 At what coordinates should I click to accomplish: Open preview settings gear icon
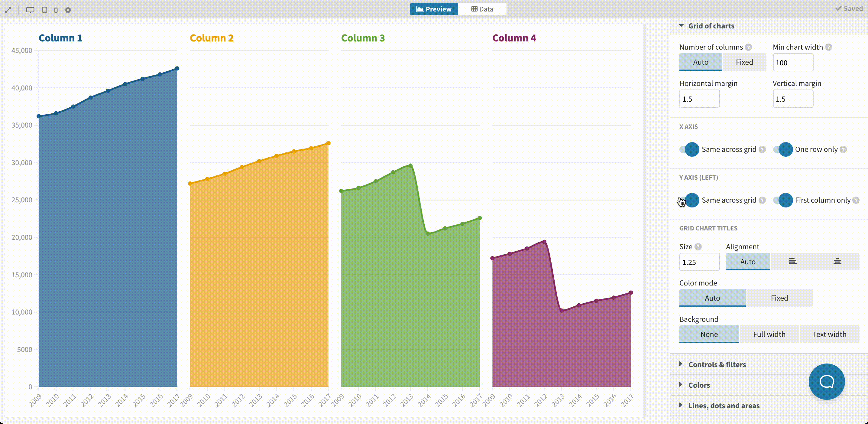[68, 10]
